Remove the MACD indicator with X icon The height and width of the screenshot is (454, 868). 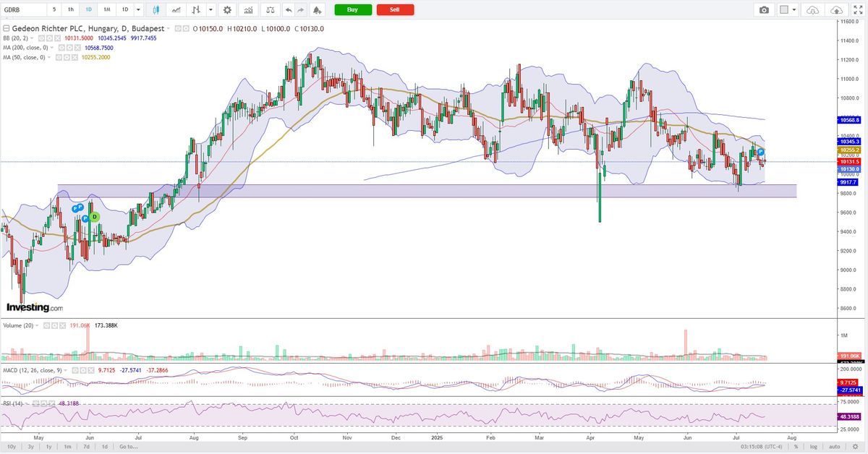[x=91, y=371]
